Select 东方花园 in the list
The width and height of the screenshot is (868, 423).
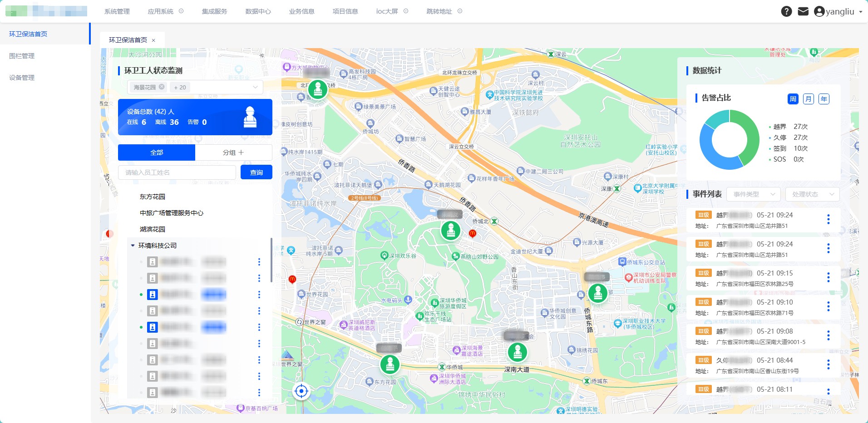click(153, 197)
